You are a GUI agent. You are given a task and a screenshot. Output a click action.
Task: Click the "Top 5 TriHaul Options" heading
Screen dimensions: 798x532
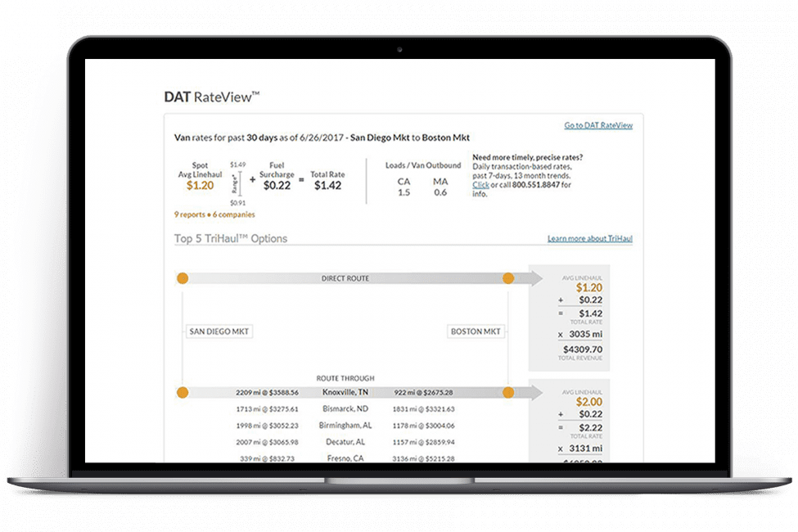point(231,238)
